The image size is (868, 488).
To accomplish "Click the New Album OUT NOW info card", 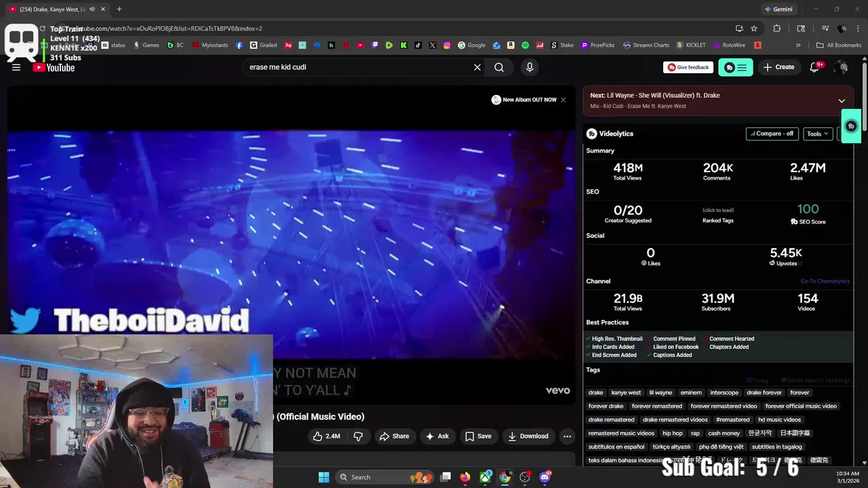I will point(524,100).
